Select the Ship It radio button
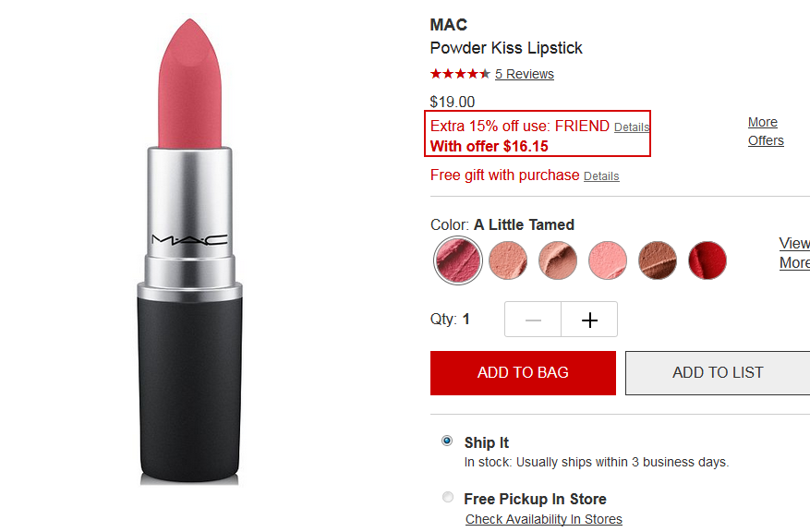 (x=447, y=441)
